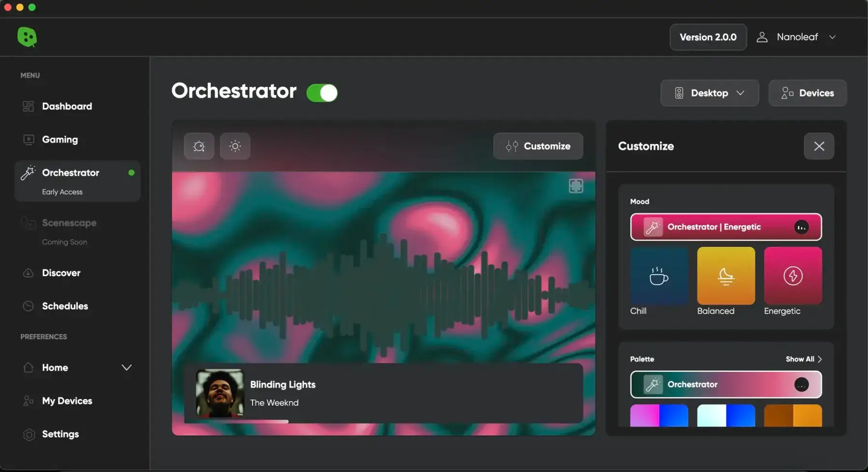Toggle the Orchestrator on/off switch

(322, 93)
